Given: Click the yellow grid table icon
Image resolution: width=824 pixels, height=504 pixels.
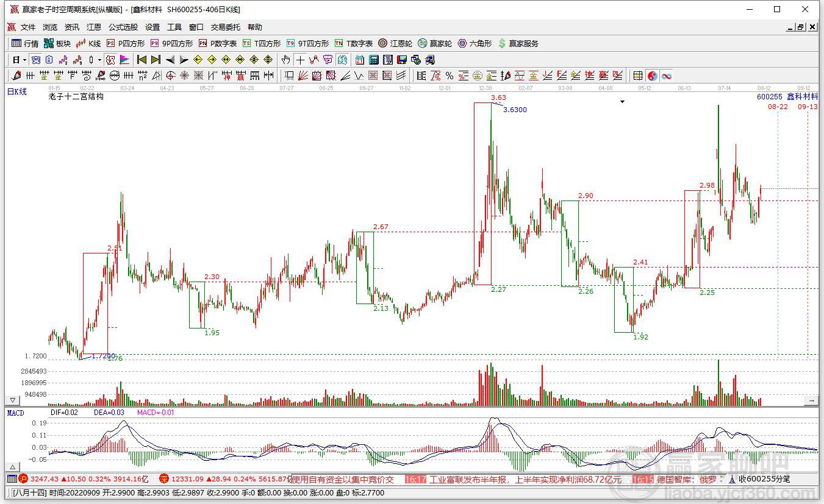Looking at the screenshot, I should (x=637, y=76).
